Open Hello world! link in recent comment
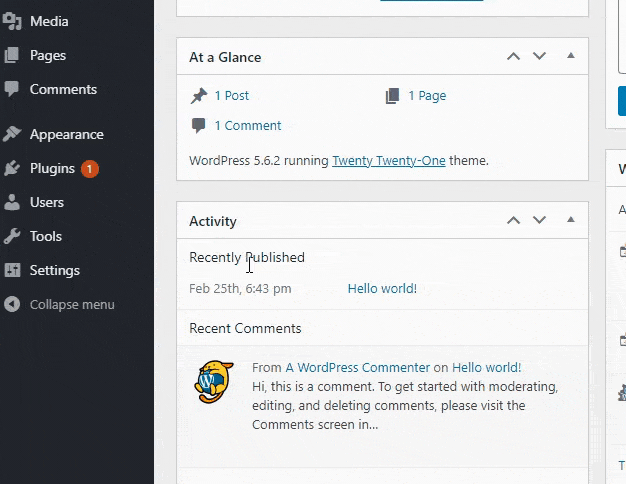Screen dimensions: 626x484 (x=486, y=368)
